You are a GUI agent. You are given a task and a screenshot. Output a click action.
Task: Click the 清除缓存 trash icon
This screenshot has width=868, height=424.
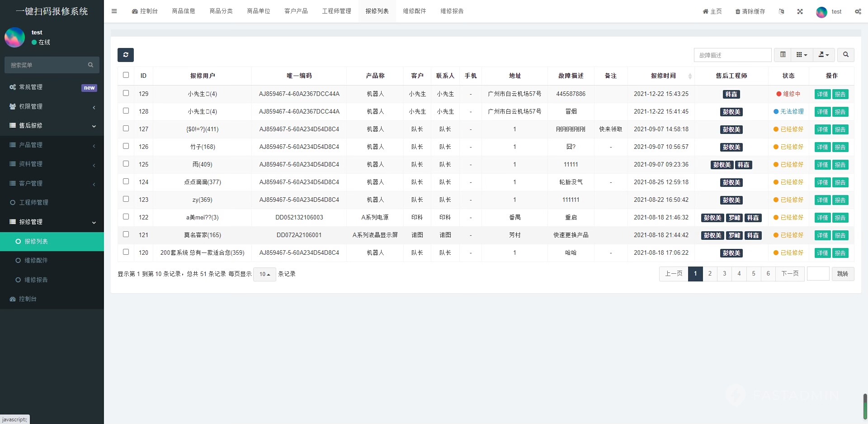[x=738, y=11]
